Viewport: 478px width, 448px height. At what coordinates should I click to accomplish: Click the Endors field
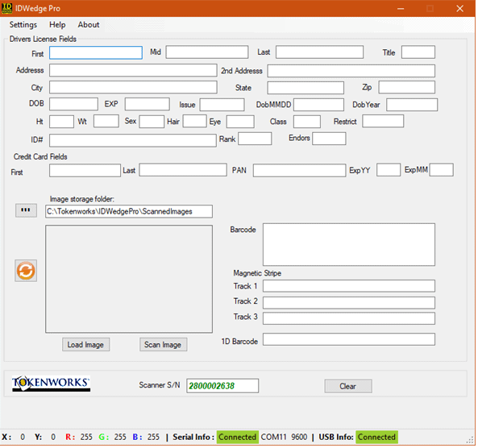(x=329, y=139)
